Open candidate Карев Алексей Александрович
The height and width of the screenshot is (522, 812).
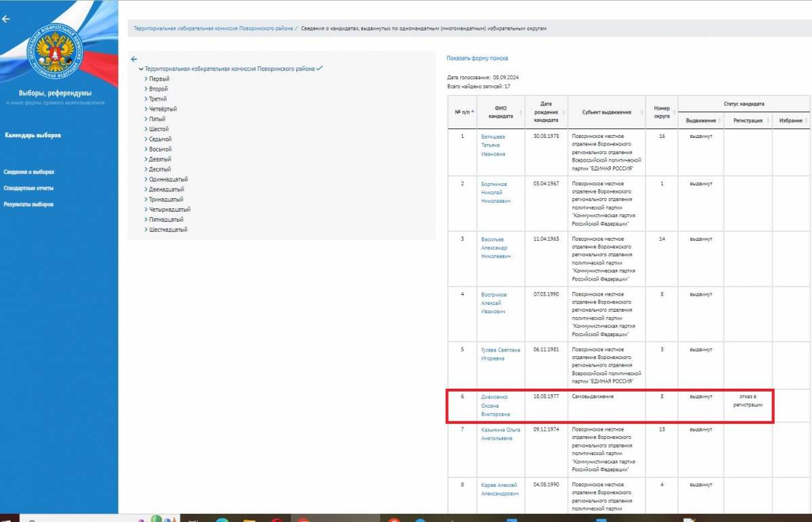click(x=499, y=489)
